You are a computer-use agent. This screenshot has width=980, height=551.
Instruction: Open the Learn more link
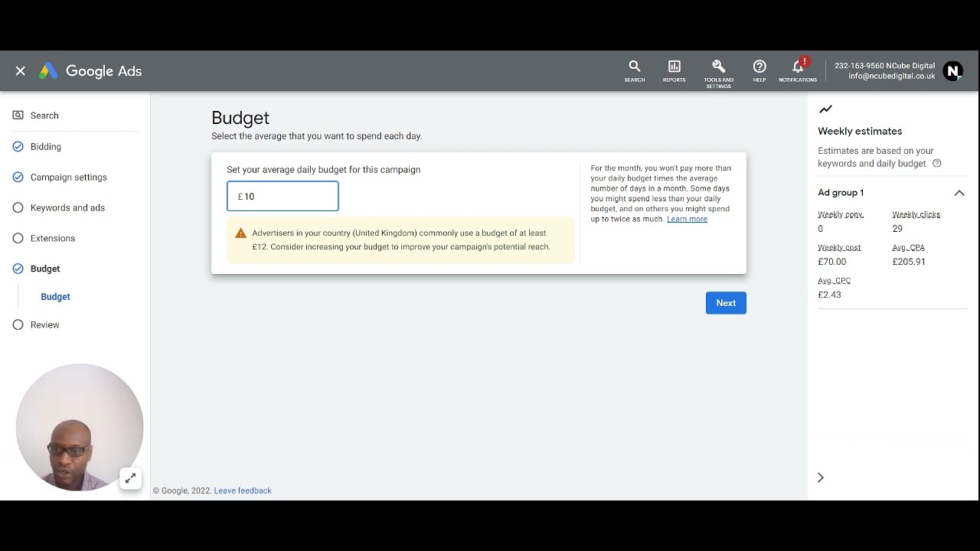pos(687,219)
